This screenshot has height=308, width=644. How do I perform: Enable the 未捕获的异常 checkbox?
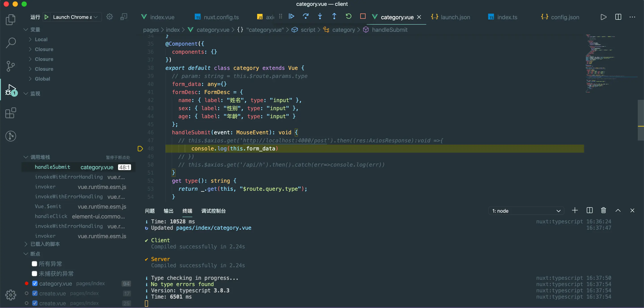tap(34, 274)
